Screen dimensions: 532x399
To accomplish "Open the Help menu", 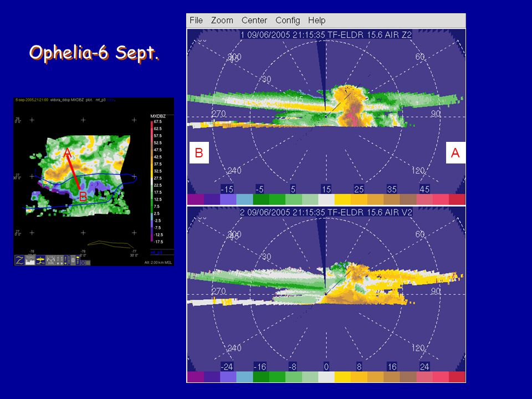I will (x=316, y=21).
